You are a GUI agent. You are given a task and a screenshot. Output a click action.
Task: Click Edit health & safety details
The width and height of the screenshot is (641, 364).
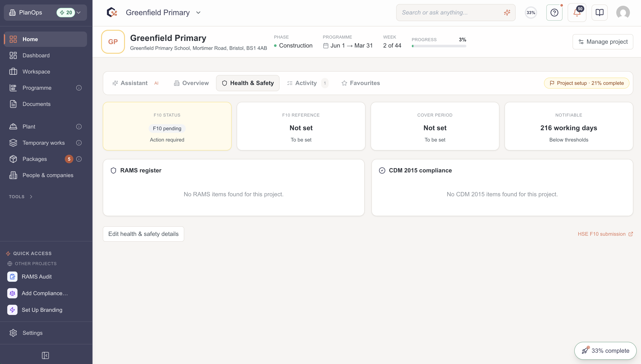(x=143, y=234)
